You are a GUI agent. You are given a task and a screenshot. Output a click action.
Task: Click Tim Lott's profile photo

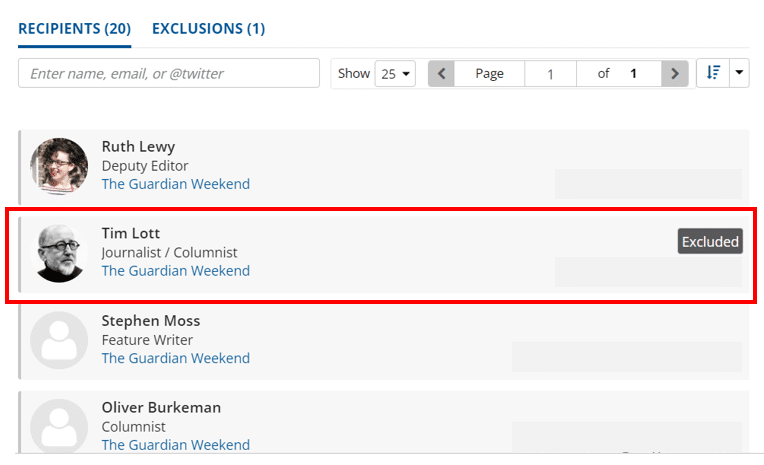59,252
